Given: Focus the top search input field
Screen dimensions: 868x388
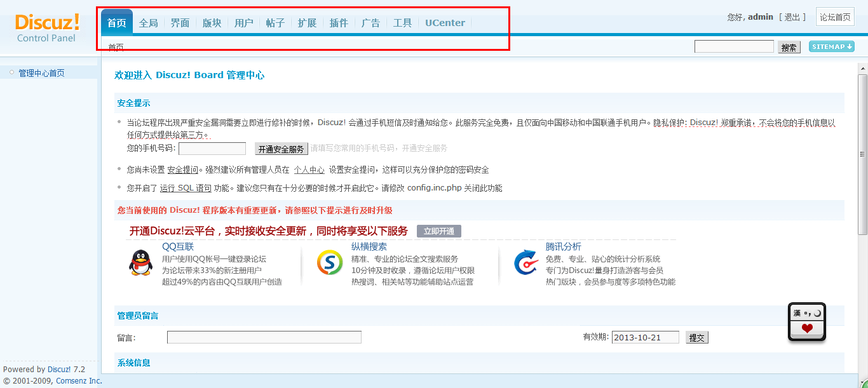Looking at the screenshot, I should tap(734, 46).
